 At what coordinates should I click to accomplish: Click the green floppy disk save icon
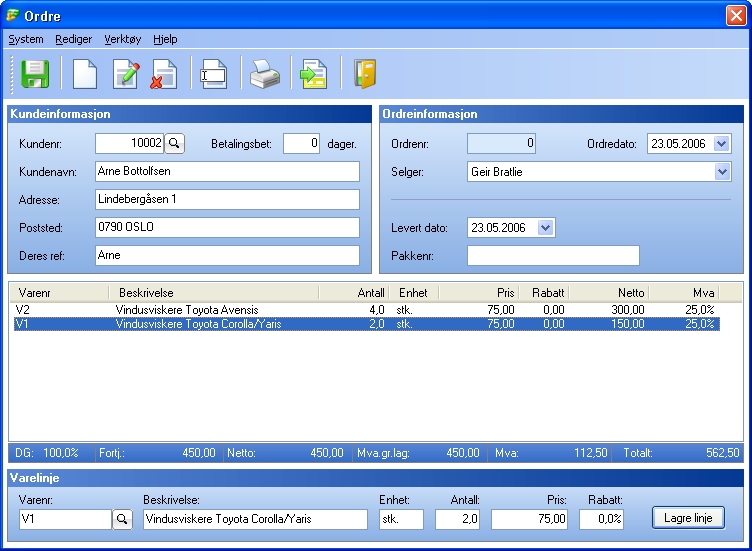pyautogui.click(x=36, y=75)
